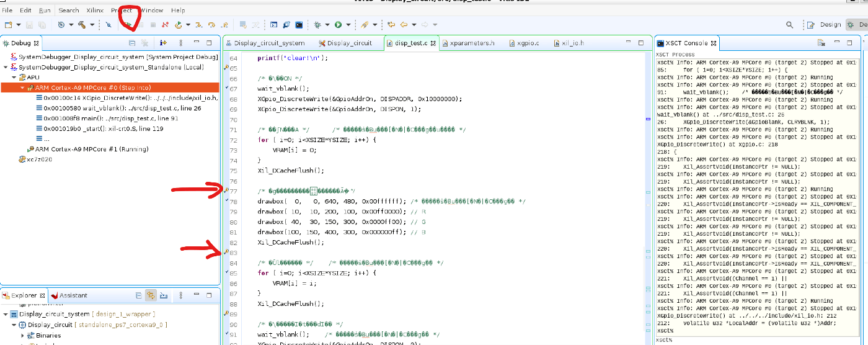Select ARM Cortex-A9 MPCore #1 (Running)
This screenshot has width=868, height=345.
[x=87, y=149]
